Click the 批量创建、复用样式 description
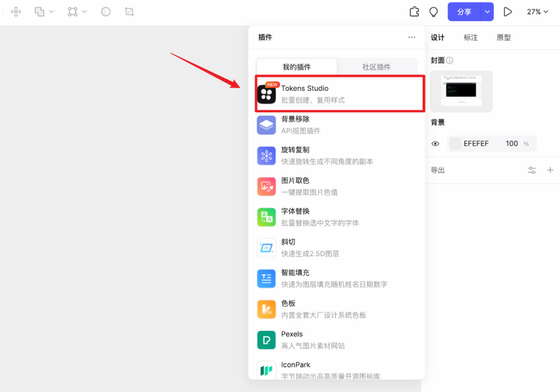 coord(313,100)
